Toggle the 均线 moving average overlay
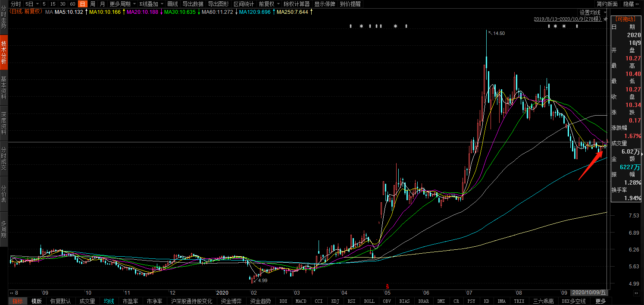The image size is (644, 305). point(109,301)
